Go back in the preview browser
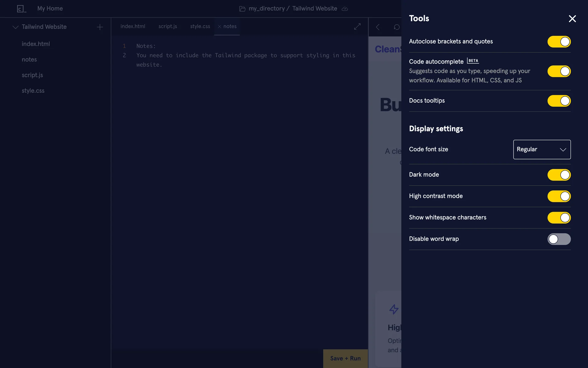 (378, 27)
